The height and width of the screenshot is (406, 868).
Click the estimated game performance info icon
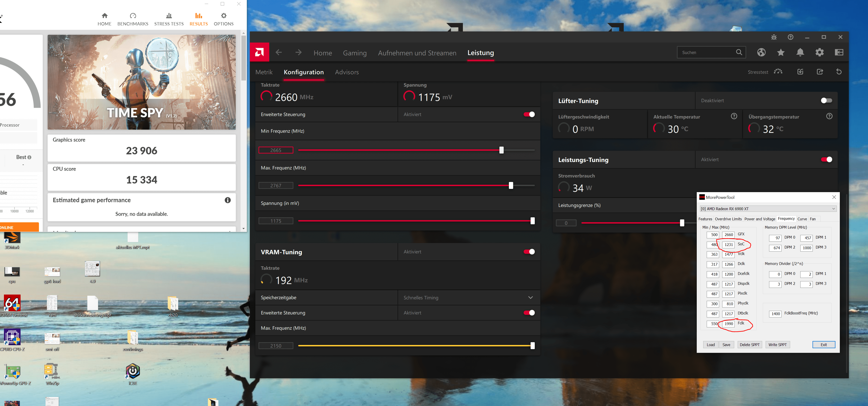[x=228, y=200]
